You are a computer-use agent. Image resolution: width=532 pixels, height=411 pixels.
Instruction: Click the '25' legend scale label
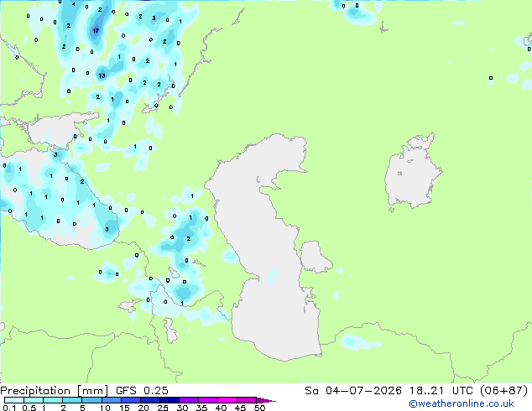tap(163, 408)
